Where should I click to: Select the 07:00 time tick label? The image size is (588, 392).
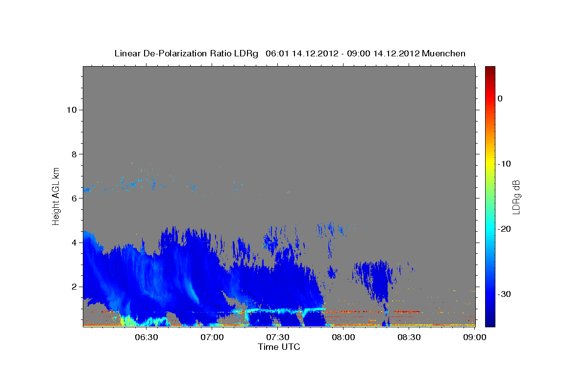[x=212, y=338]
